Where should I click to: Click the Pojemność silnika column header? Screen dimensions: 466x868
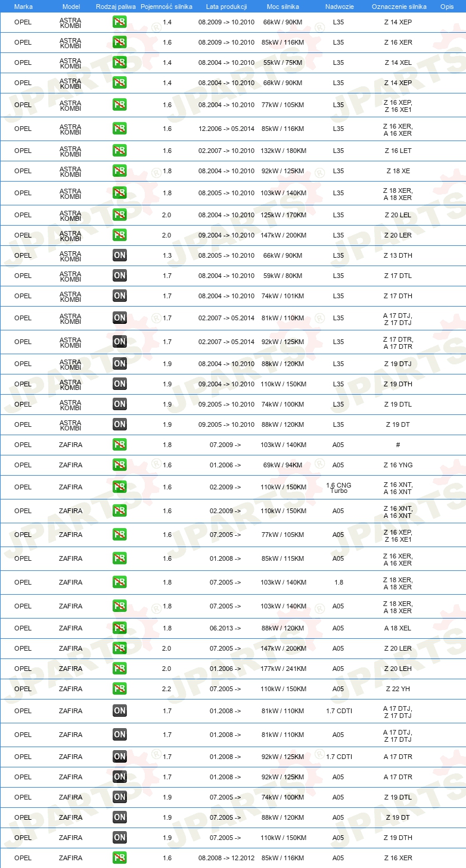[167, 7]
